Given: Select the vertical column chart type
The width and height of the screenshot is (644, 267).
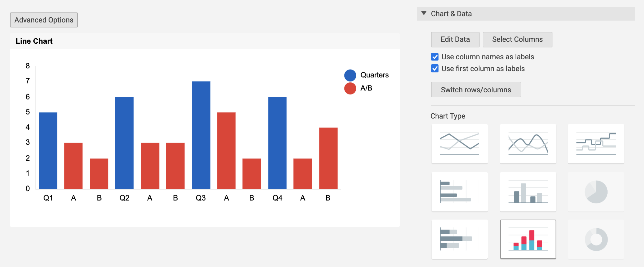Looking at the screenshot, I should pos(528,192).
